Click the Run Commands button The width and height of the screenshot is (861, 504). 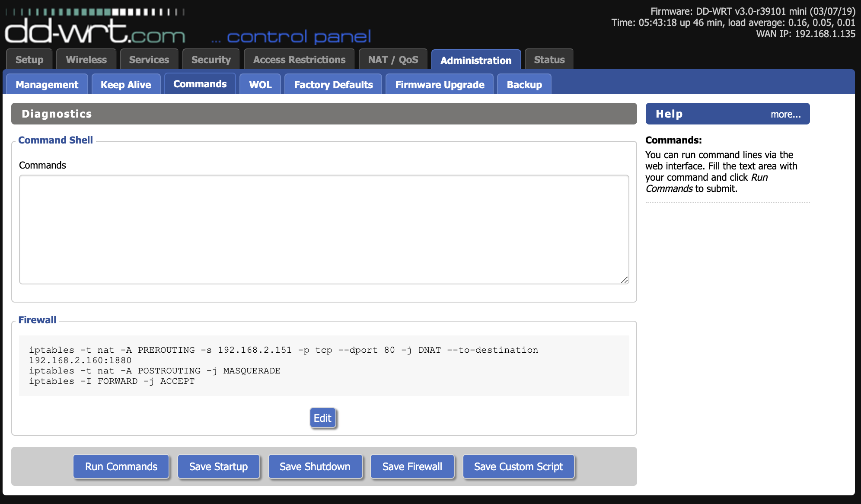(x=121, y=466)
